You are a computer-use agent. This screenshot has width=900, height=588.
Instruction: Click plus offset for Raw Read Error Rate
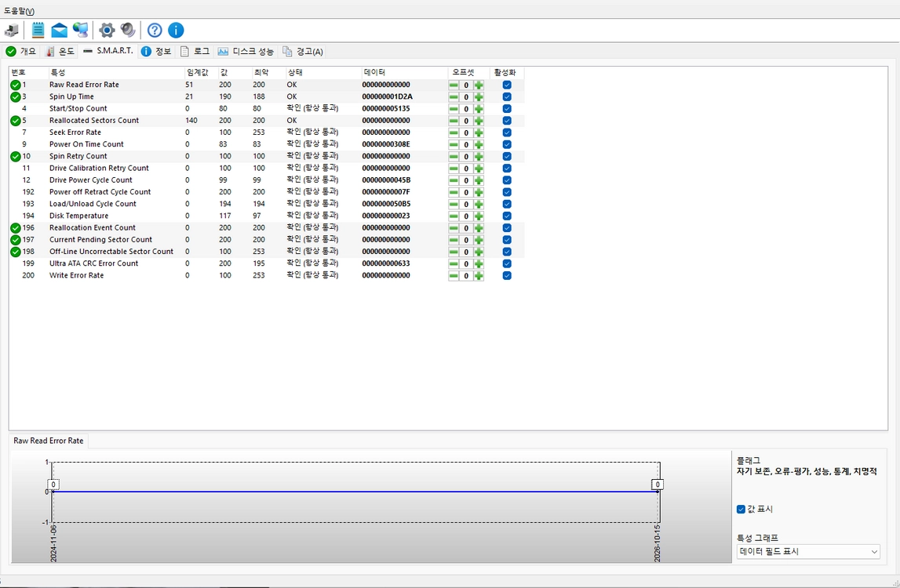(x=479, y=85)
